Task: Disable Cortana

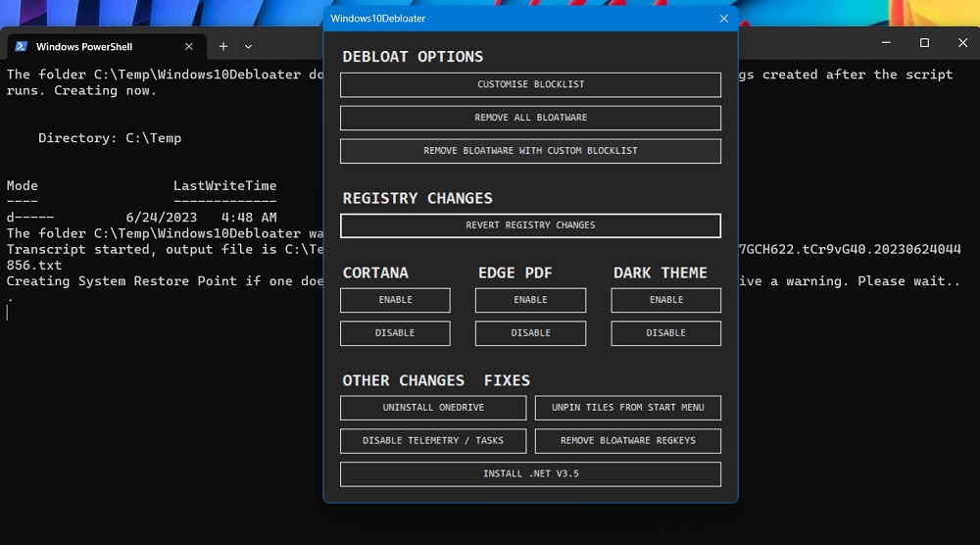Action: click(395, 333)
